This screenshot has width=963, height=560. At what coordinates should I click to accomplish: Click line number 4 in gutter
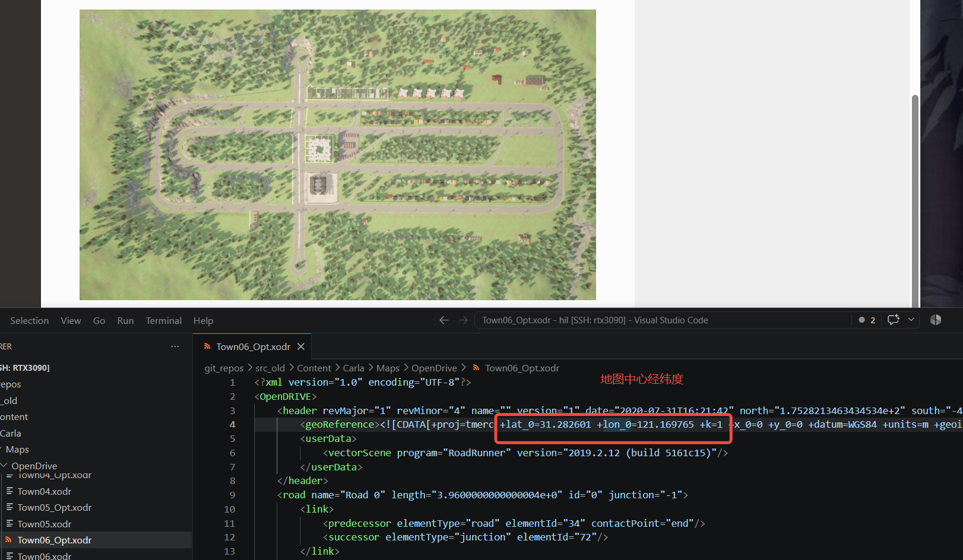point(232,424)
